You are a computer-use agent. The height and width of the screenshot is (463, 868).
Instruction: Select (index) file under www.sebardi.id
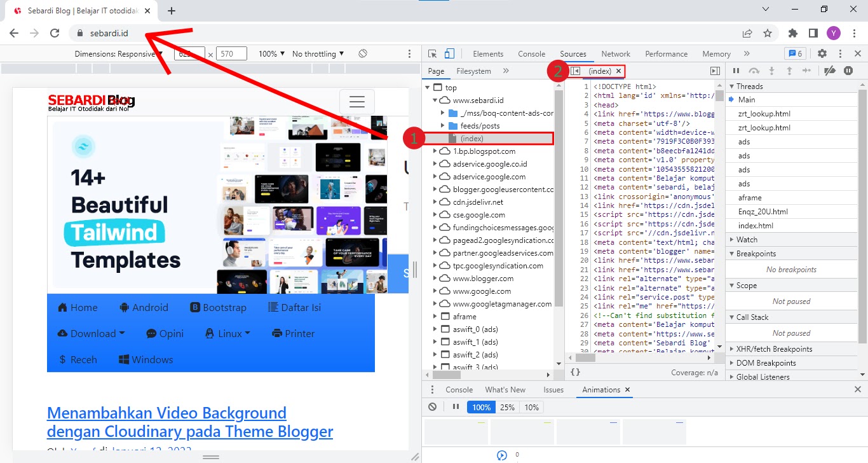click(489, 139)
